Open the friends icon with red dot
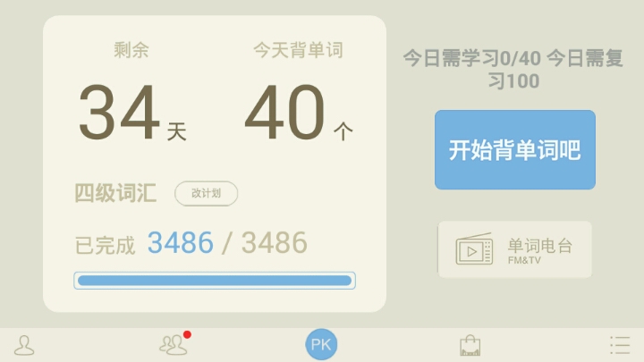This screenshot has width=644, height=362. point(174,345)
